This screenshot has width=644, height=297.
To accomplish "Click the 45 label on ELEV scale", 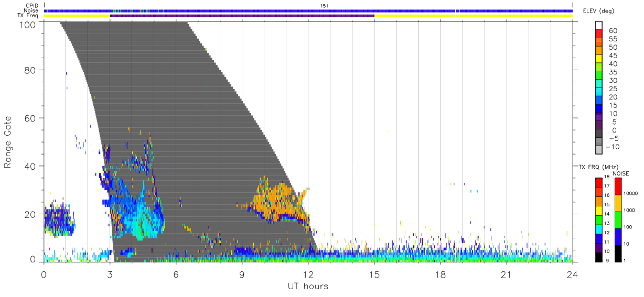I will pyautogui.click(x=613, y=56).
